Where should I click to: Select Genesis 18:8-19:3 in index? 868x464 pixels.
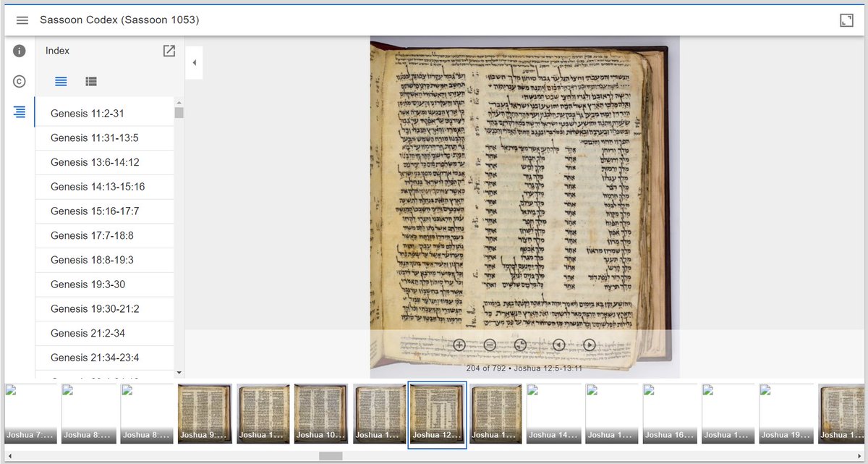105,260
